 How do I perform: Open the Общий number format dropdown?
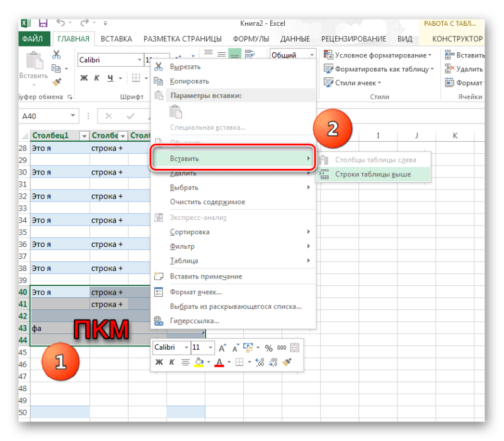pos(312,55)
